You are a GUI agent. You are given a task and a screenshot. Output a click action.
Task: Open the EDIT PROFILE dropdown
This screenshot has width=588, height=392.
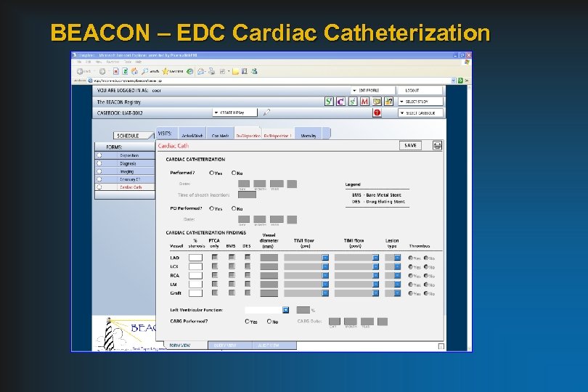[x=372, y=91]
